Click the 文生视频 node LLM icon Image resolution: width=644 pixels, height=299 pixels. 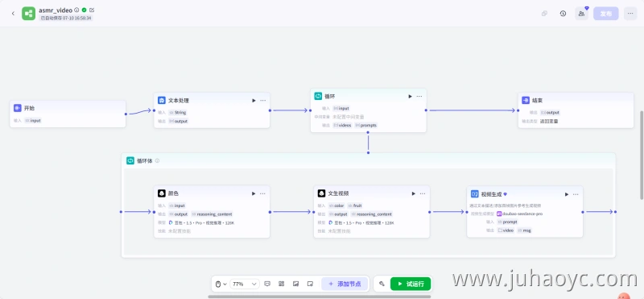321,193
